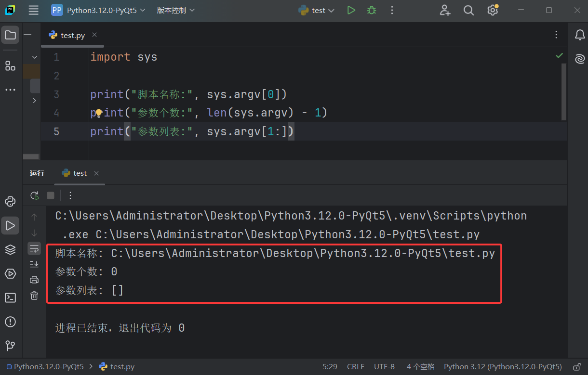Screen dimensions: 588x375
Task: Start debugging with the bug icon
Action: click(x=371, y=10)
